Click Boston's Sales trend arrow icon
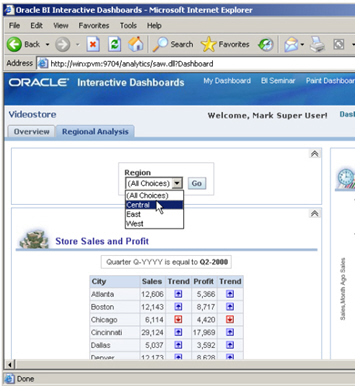The height and width of the screenshot is (391, 361). point(178,307)
